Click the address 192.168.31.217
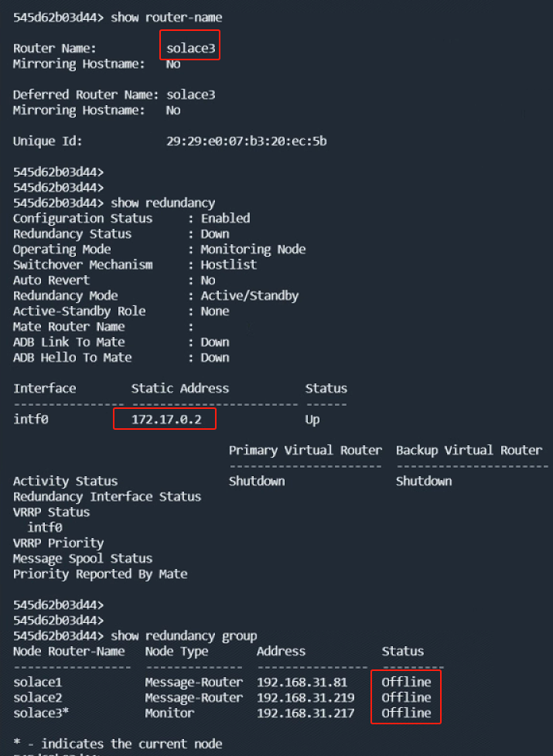 pos(306,713)
